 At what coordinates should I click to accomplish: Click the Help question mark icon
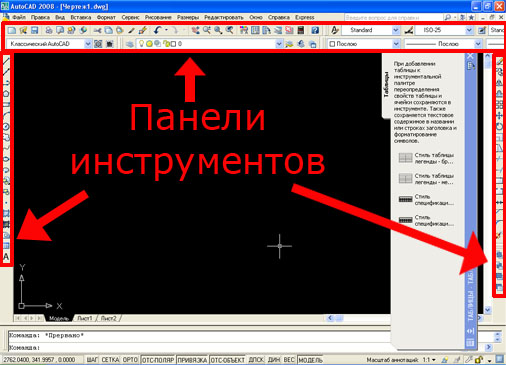tap(315, 30)
